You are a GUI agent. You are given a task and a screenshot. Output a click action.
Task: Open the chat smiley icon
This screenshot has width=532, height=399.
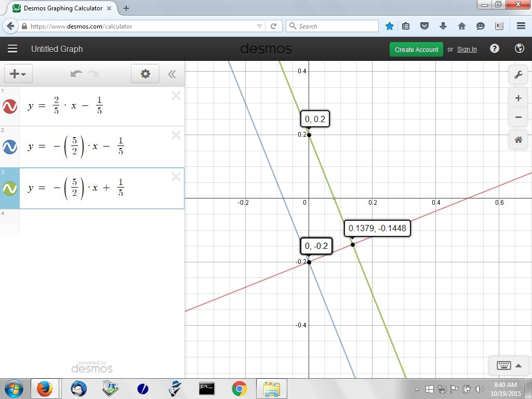pos(481,26)
